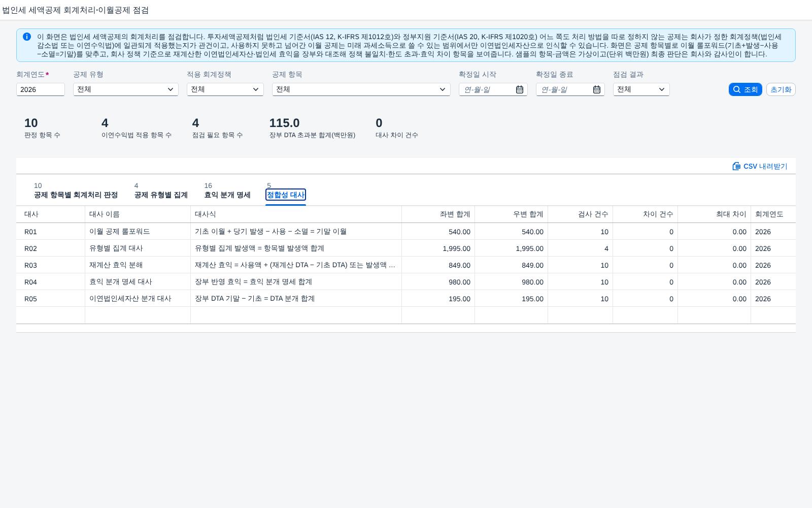812x508 pixels.
Task: Click the info icon in the blue message strip
Action: coord(27,37)
